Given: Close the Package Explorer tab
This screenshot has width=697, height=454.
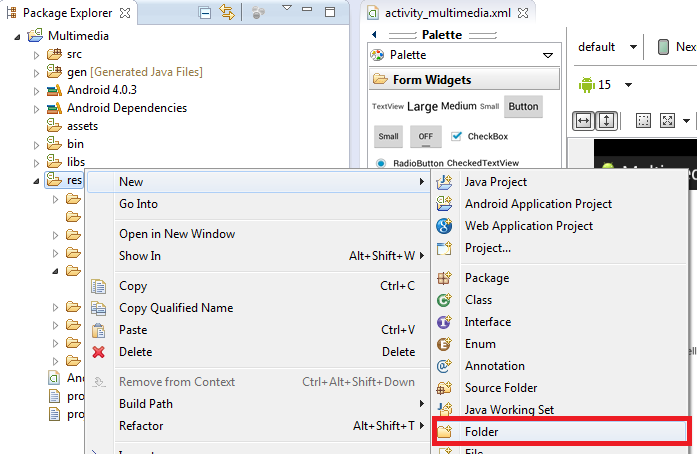Looking at the screenshot, I should point(125,13).
